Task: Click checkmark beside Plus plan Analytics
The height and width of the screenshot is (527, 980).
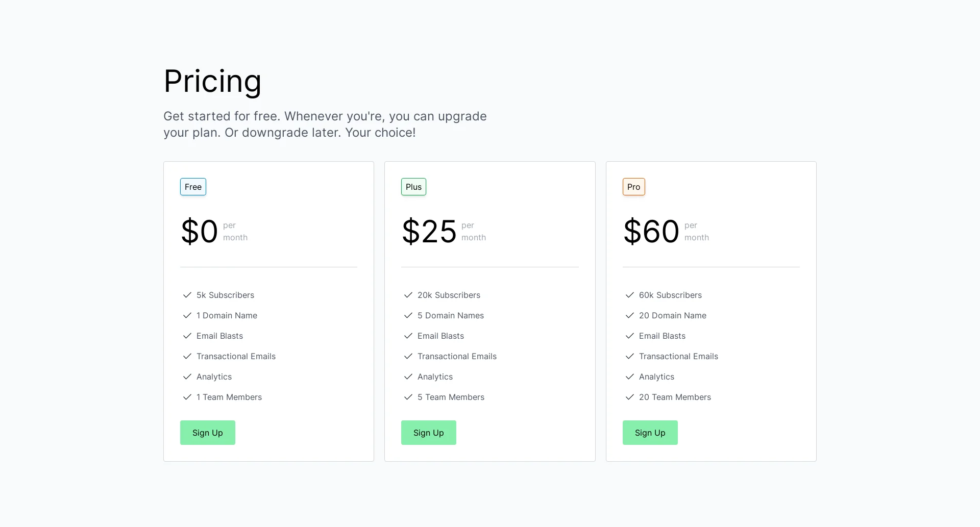Action: point(408,377)
